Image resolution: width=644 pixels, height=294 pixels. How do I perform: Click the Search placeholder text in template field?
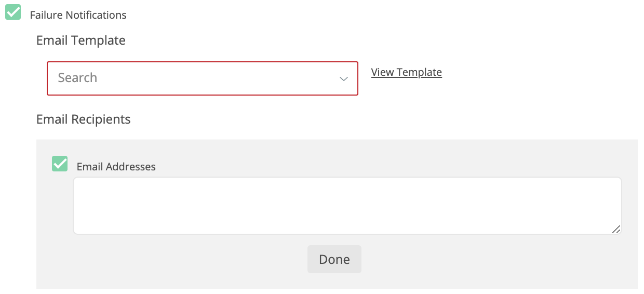(x=77, y=78)
